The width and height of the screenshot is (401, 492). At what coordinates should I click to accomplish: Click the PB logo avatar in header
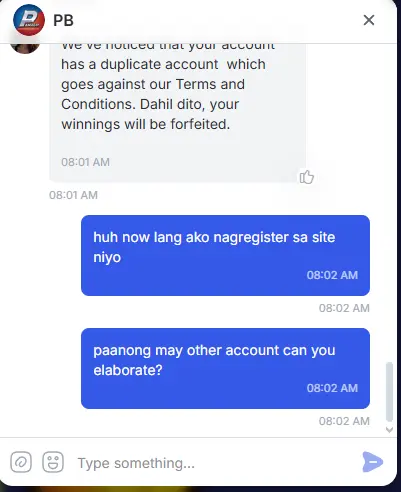click(29, 20)
